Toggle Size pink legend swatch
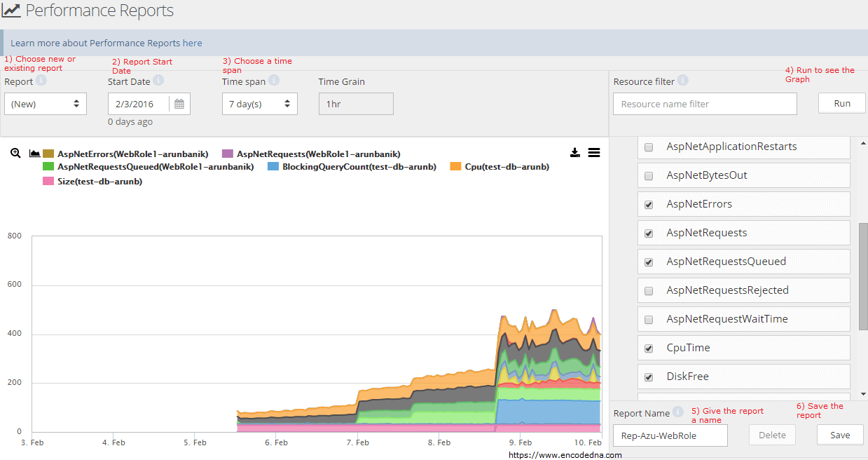This screenshot has width=868, height=460. (48, 182)
